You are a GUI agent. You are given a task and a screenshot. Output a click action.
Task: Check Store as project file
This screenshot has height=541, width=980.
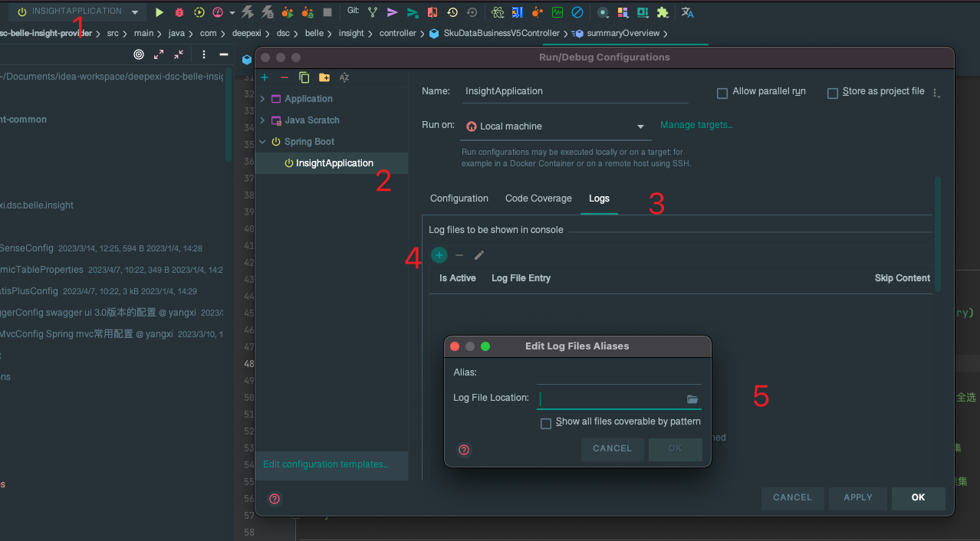click(x=833, y=93)
